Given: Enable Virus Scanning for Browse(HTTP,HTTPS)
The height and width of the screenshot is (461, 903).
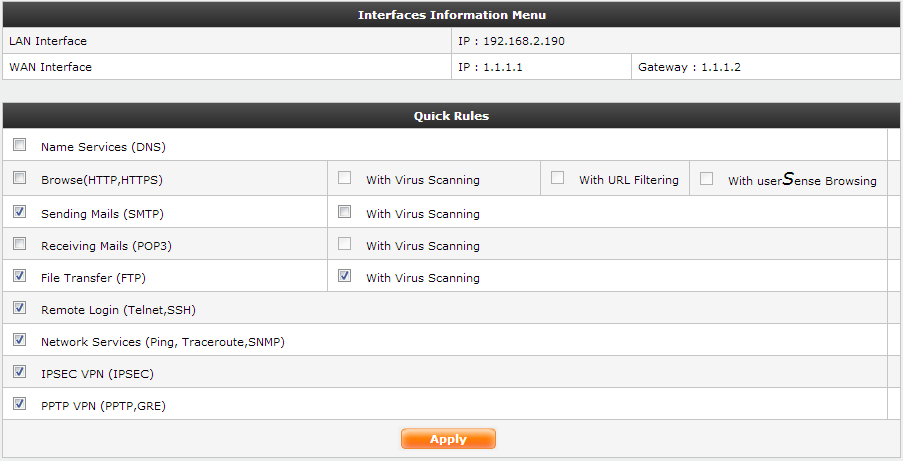Looking at the screenshot, I should click(x=344, y=178).
